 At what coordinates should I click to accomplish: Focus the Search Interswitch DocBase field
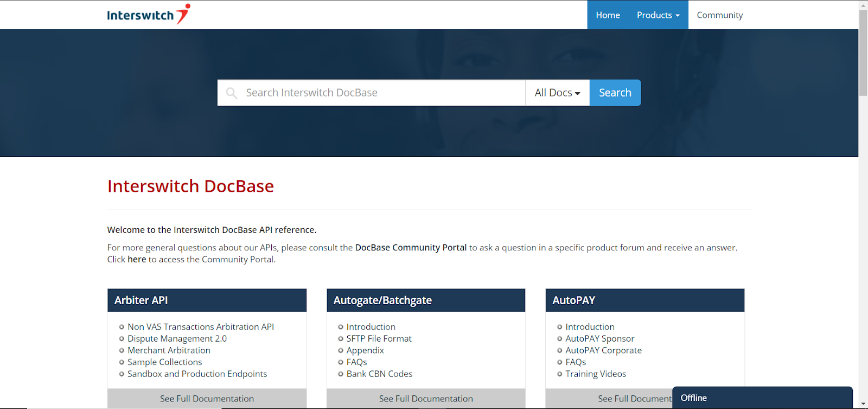click(x=372, y=93)
